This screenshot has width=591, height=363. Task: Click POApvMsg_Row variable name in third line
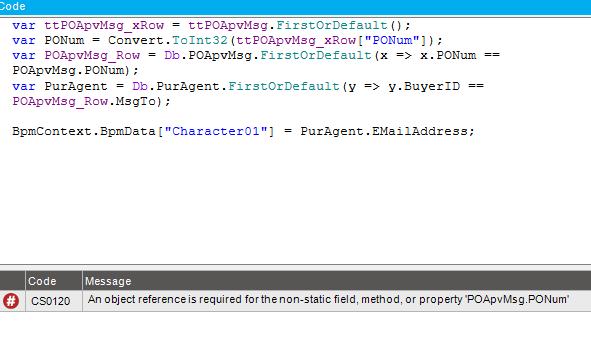(92, 56)
